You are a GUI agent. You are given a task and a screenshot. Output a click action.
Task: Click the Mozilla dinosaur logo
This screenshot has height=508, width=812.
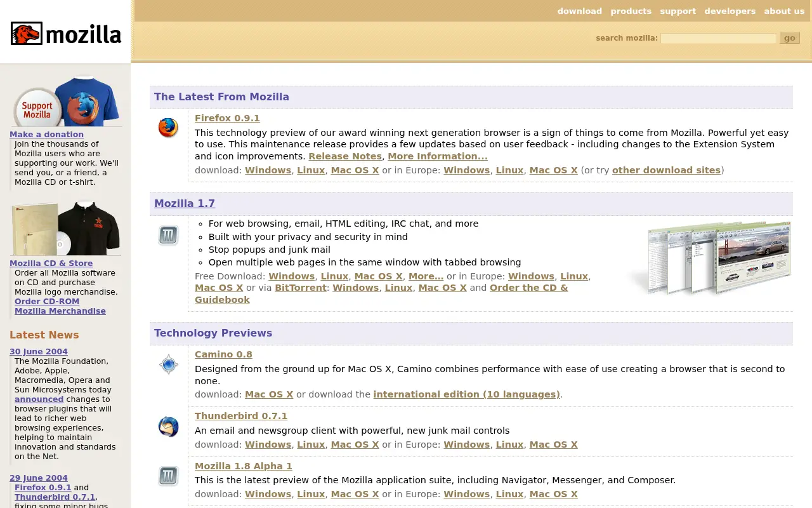pos(65,33)
